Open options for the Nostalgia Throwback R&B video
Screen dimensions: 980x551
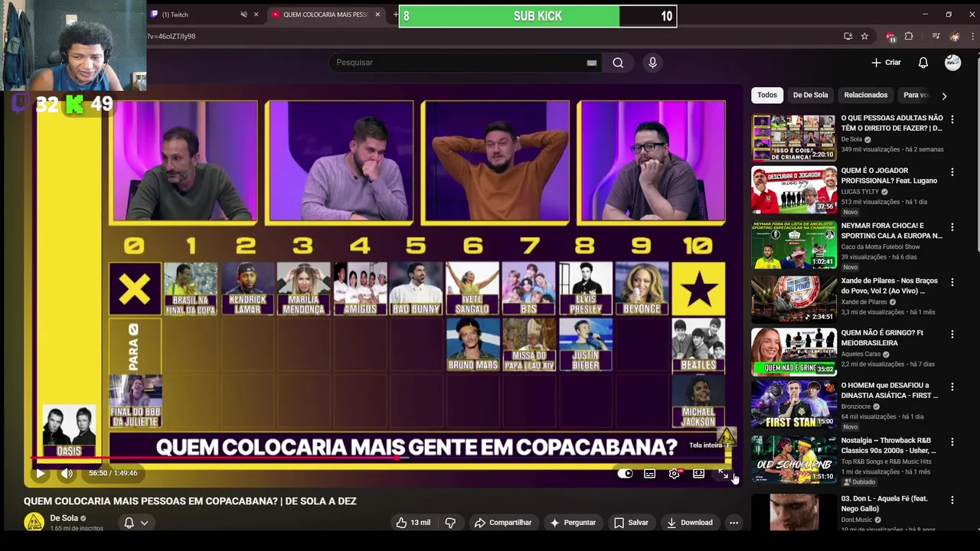coord(952,442)
